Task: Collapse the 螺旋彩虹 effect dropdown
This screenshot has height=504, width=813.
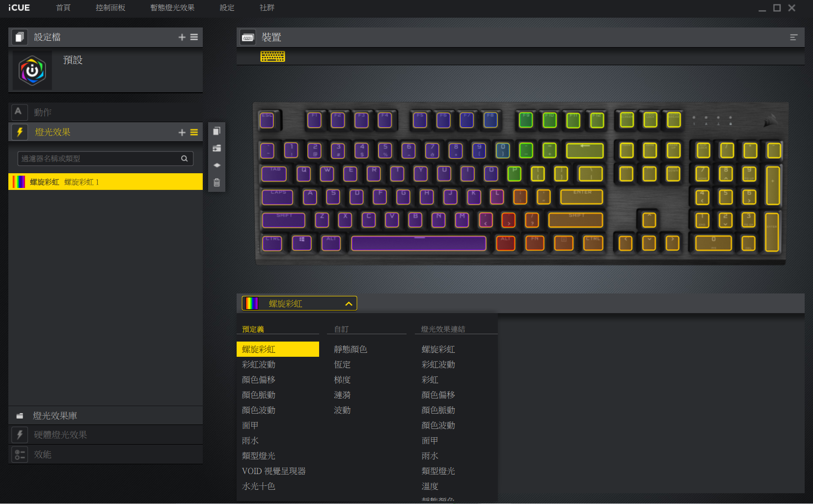Action: (299, 303)
